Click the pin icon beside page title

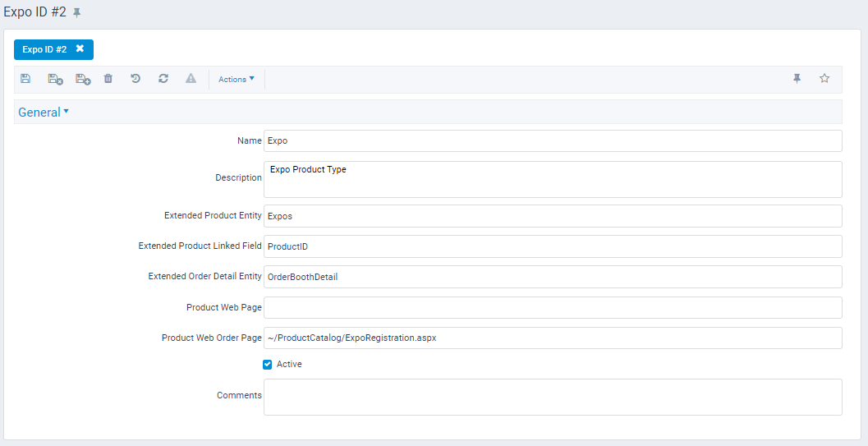click(x=77, y=13)
